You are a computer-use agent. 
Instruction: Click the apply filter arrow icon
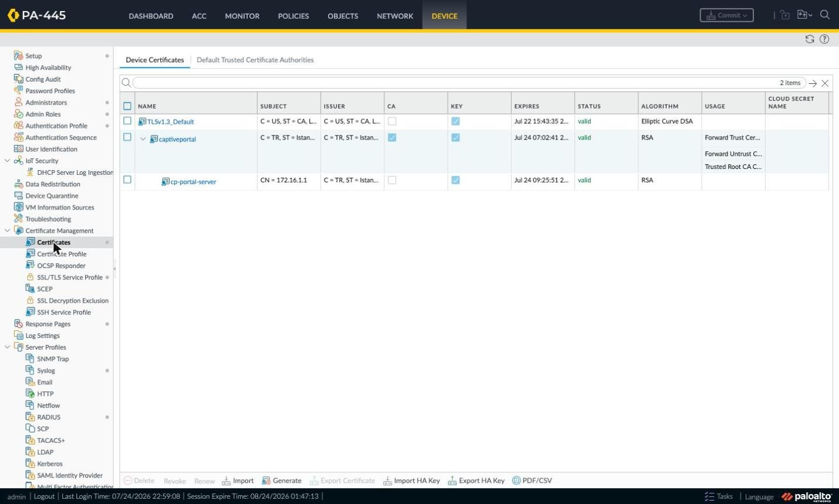pos(813,83)
